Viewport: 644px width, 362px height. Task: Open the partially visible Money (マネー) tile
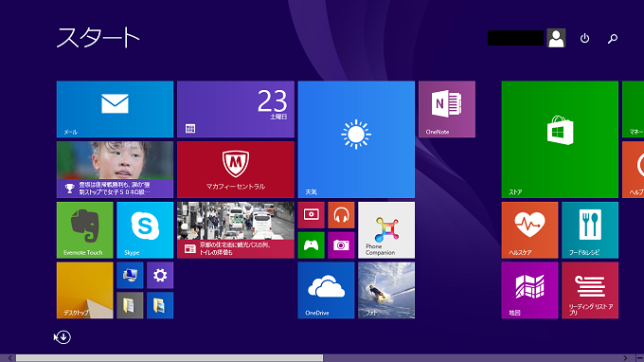point(633,109)
